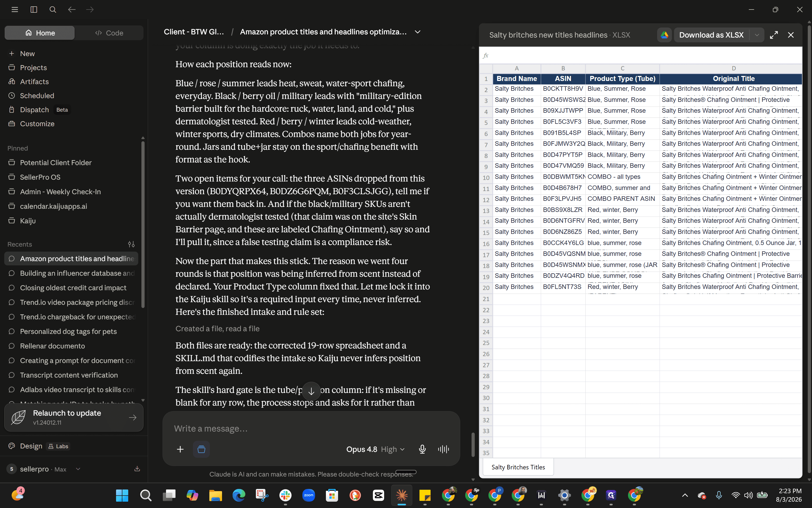Viewport: 812px width, 508px height.
Task: Open the hamburger menu icon
Action: (x=15, y=10)
